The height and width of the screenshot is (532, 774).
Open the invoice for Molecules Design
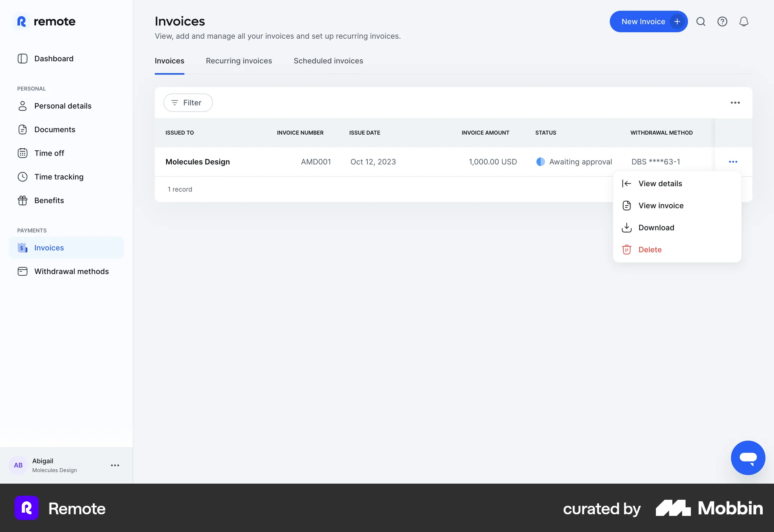pos(198,162)
